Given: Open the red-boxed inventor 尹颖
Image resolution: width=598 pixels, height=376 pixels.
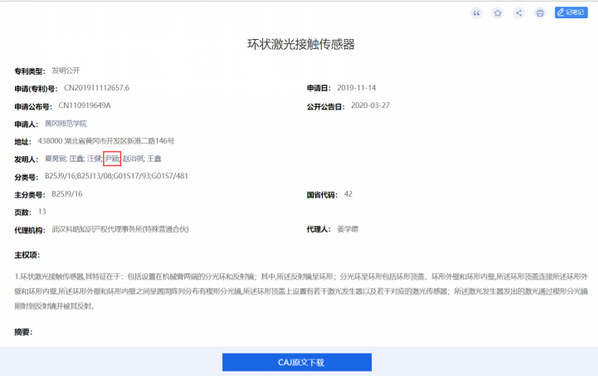Looking at the screenshot, I should tap(112, 158).
